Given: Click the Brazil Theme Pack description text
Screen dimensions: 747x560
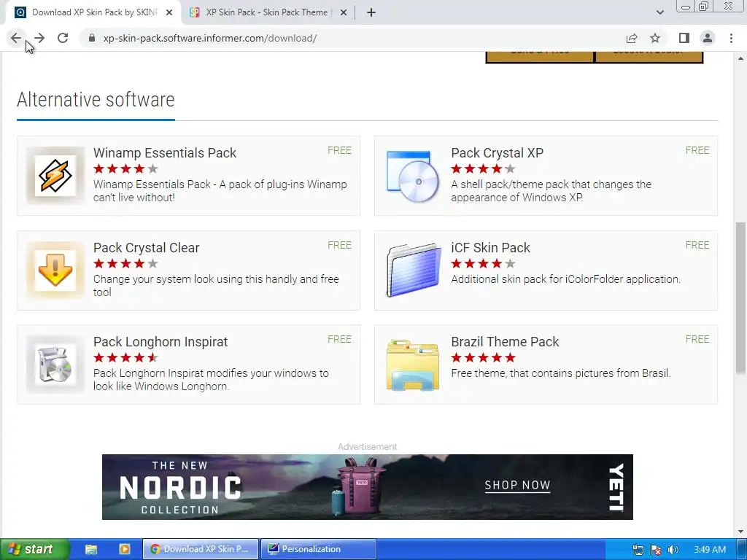Looking at the screenshot, I should point(561,373).
